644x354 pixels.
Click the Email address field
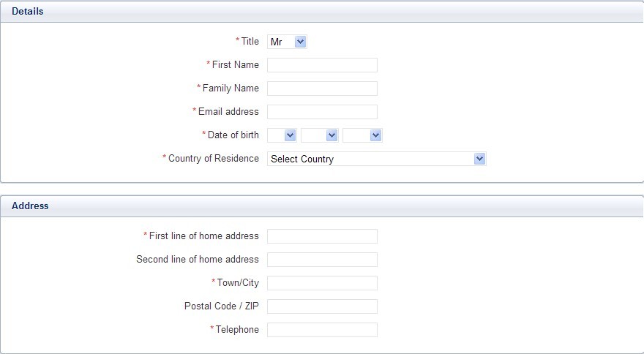click(322, 112)
